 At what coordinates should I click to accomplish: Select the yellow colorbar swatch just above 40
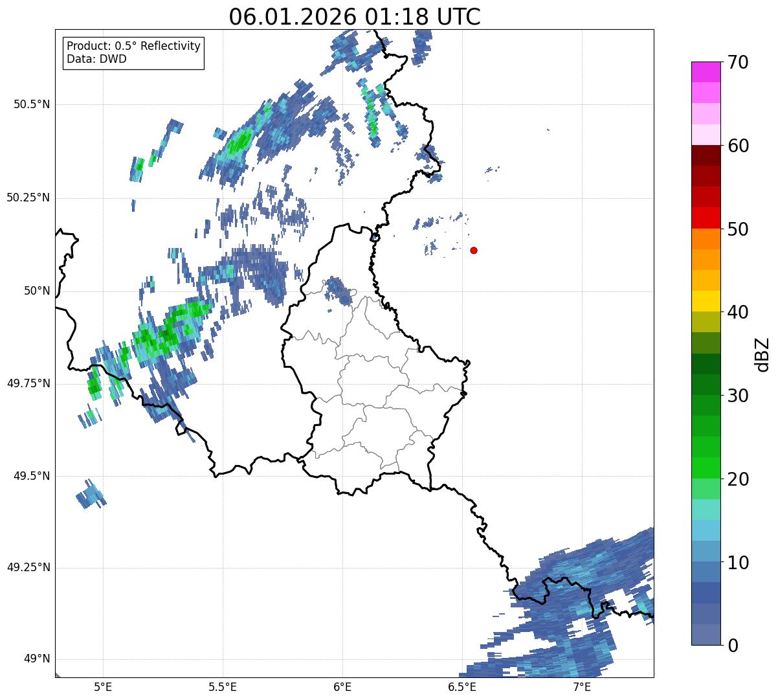coord(706,301)
